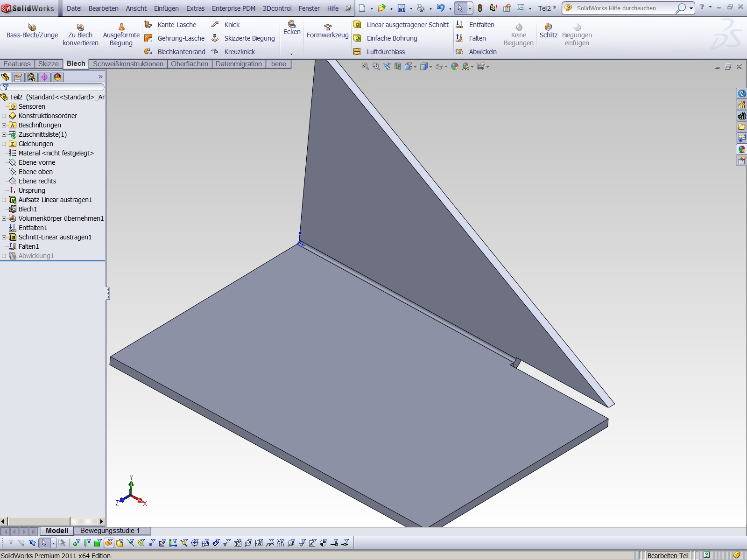Click the appearance color sphere in view toolbar
The height and width of the screenshot is (560, 747).
(454, 67)
